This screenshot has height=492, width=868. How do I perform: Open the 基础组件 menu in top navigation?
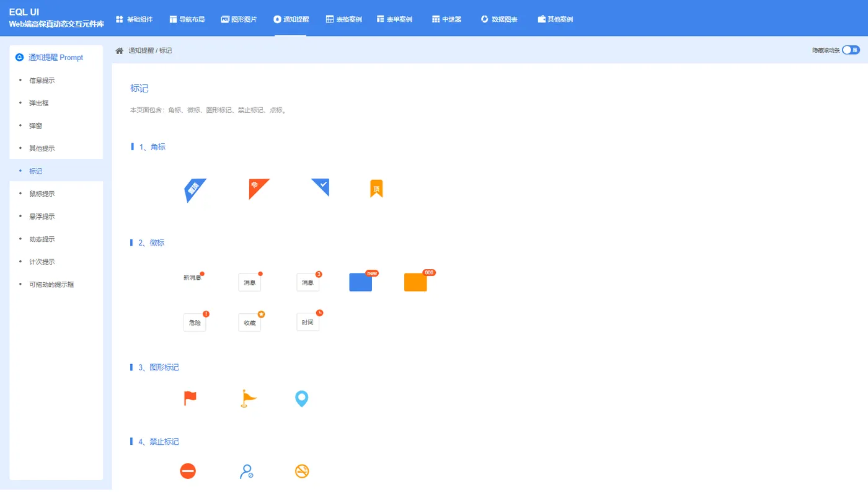[134, 19]
